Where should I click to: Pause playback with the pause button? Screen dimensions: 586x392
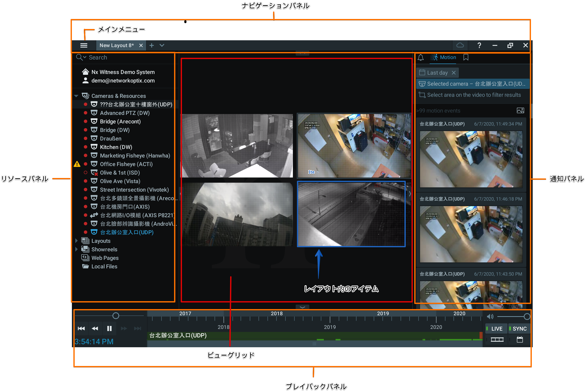click(x=109, y=328)
